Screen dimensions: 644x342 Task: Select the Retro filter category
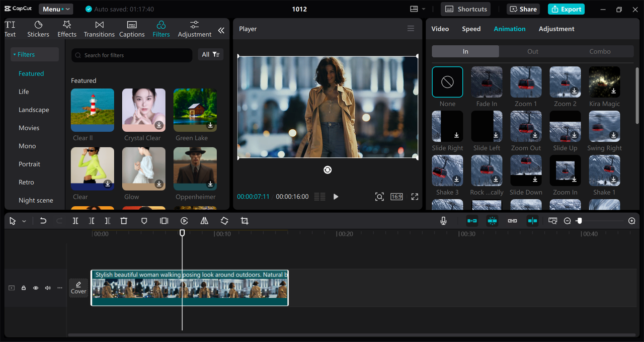click(26, 182)
